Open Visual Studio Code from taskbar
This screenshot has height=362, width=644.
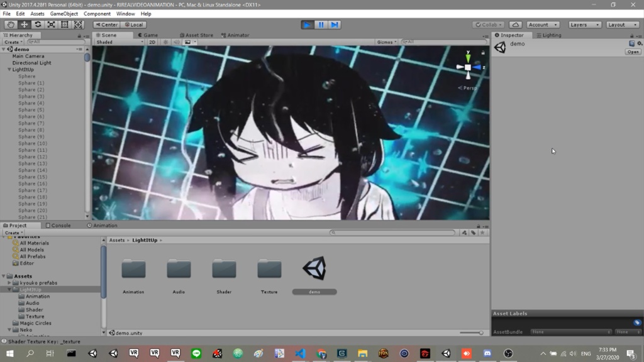(300, 353)
